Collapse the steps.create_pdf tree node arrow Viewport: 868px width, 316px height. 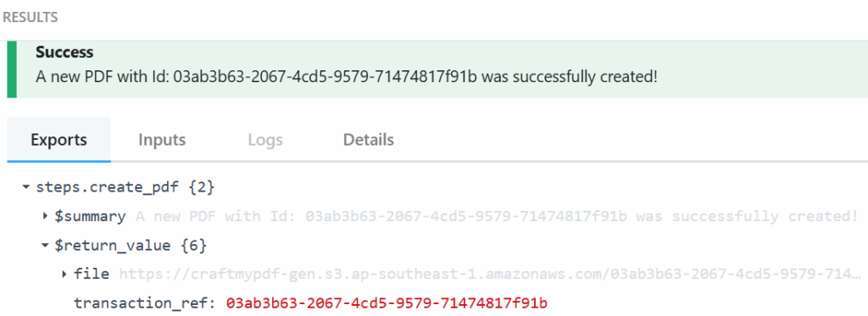[x=26, y=187]
